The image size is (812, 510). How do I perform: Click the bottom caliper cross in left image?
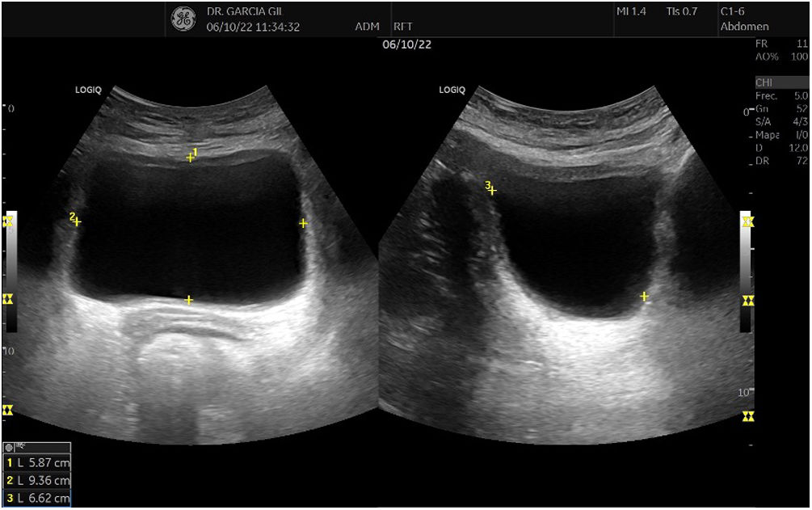coord(189,300)
